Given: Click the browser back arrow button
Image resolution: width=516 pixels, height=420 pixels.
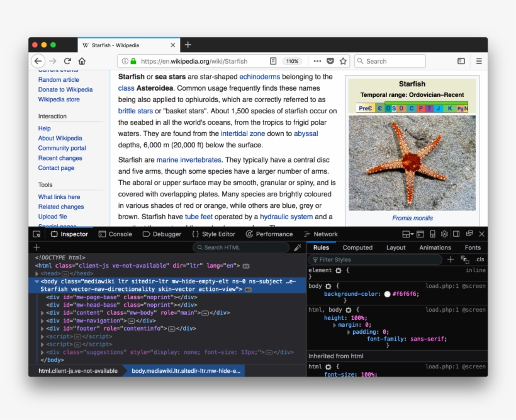Looking at the screenshot, I should click(x=38, y=61).
